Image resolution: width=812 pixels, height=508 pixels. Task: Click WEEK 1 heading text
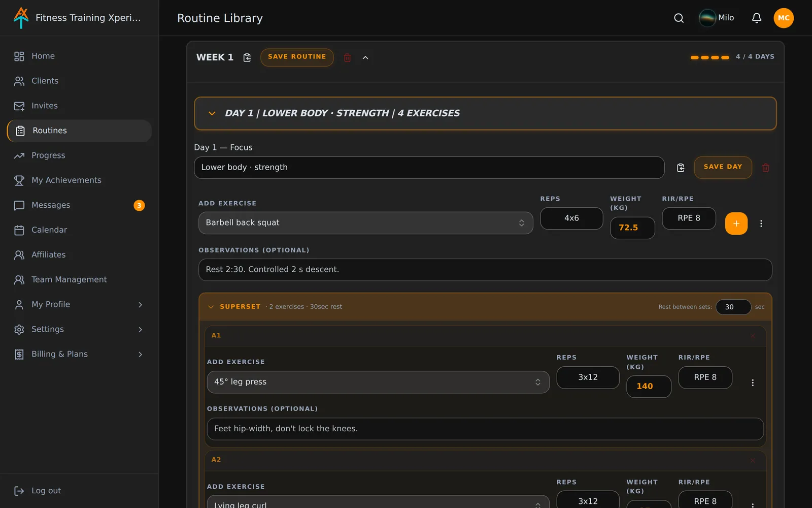pyautogui.click(x=215, y=57)
